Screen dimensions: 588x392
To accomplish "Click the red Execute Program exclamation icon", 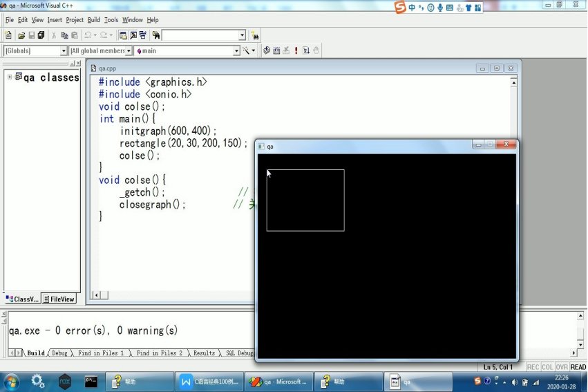I will (296, 50).
